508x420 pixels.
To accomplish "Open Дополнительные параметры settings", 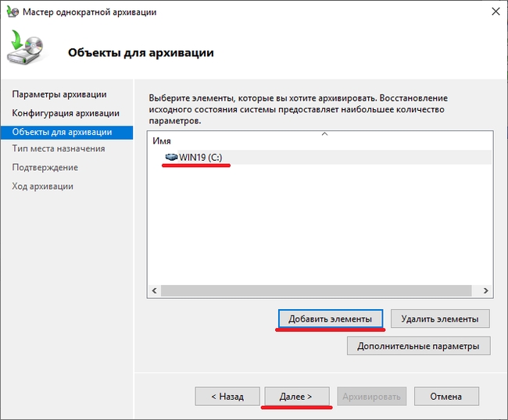I will point(418,345).
